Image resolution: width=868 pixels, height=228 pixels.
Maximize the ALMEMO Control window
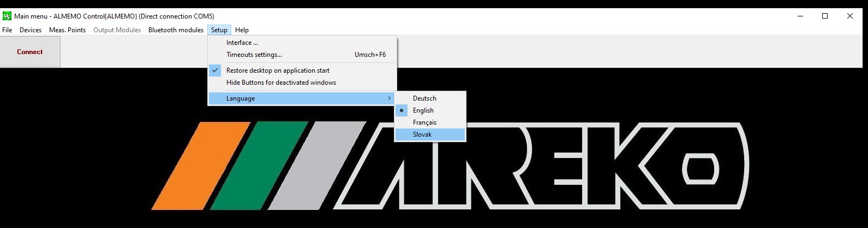[825, 16]
